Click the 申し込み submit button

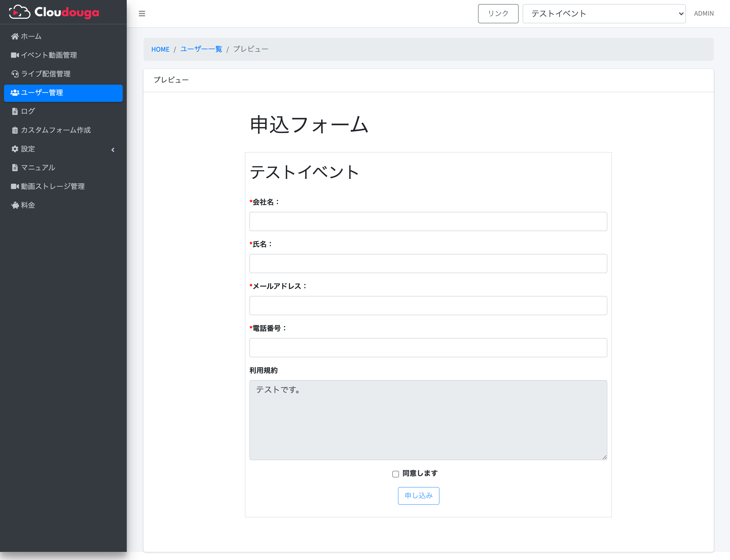click(x=418, y=496)
